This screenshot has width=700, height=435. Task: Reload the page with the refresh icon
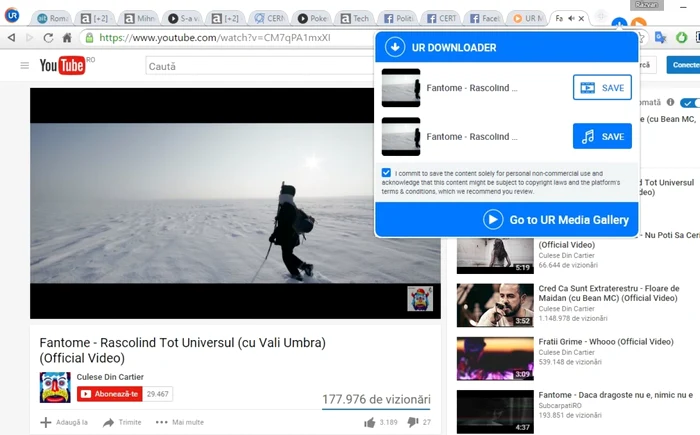tap(48, 38)
